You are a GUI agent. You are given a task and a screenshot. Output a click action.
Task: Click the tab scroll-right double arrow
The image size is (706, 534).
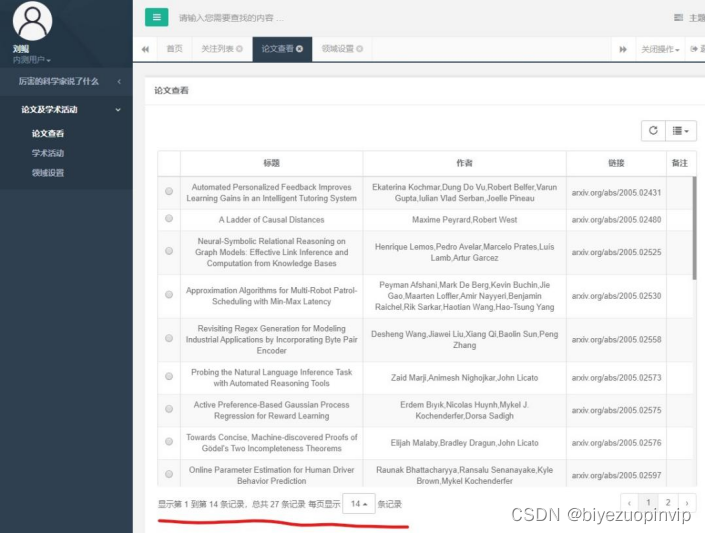coord(623,49)
